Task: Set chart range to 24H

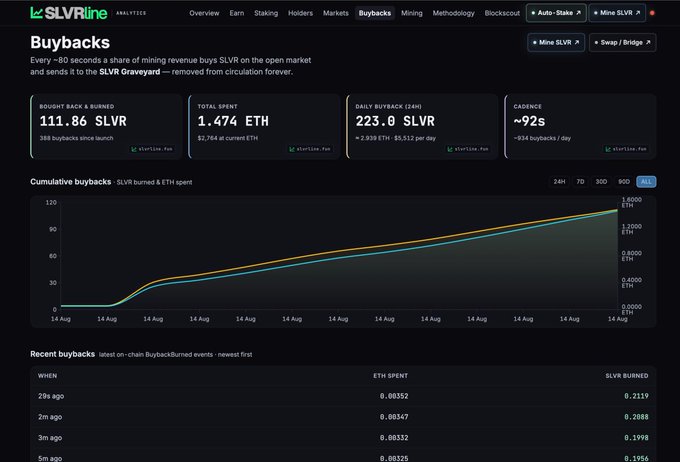Action: click(559, 182)
